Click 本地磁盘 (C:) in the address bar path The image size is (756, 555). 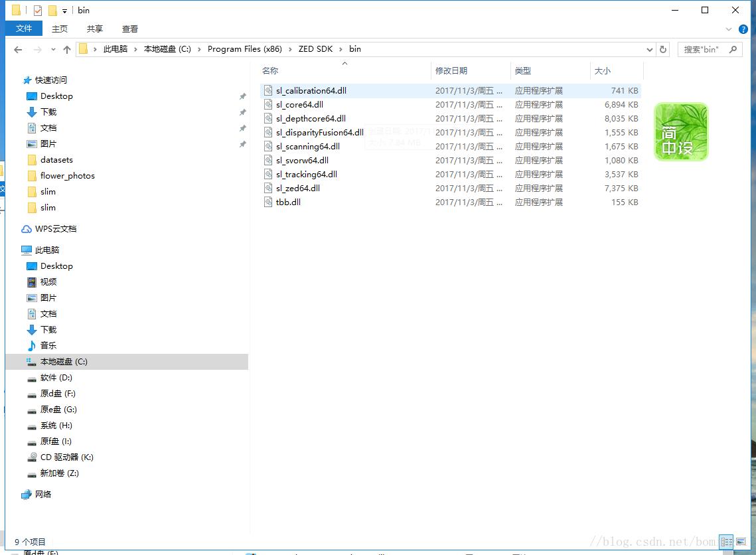(167, 49)
